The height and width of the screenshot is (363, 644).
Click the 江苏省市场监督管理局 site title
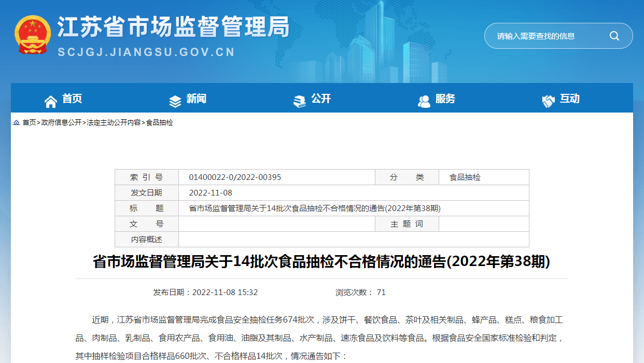[173, 27]
